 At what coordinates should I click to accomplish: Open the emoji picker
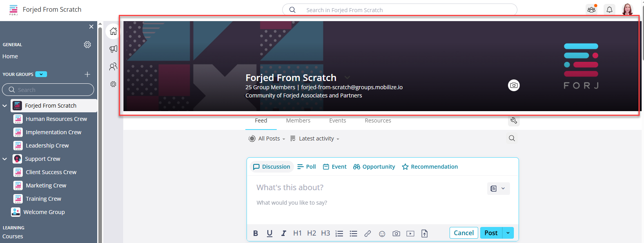point(382,234)
